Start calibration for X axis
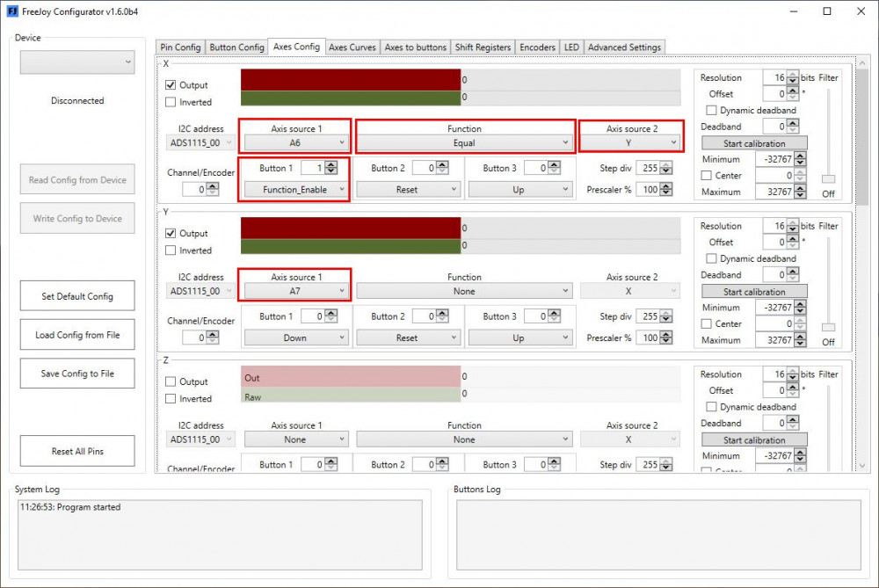The image size is (879, 588). [x=754, y=143]
